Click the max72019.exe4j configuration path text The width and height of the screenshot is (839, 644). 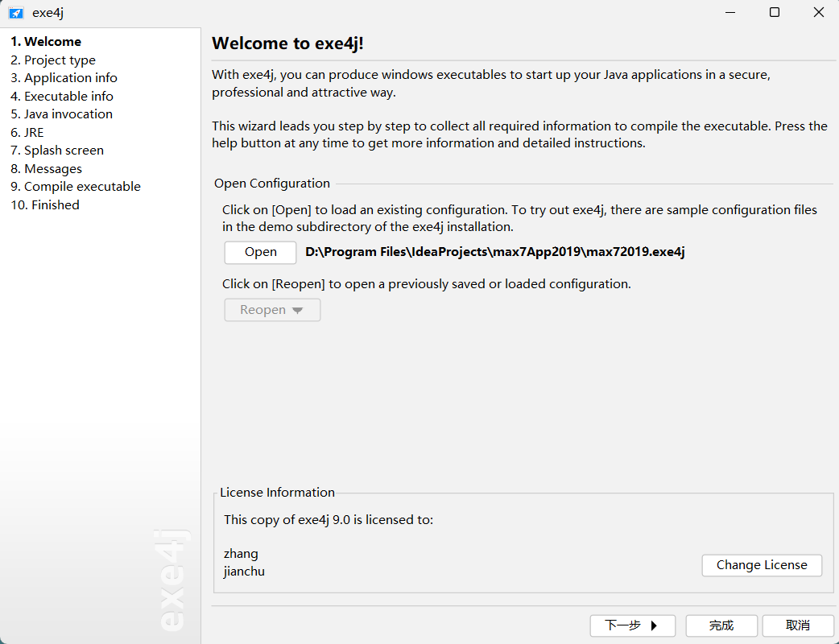pos(495,252)
